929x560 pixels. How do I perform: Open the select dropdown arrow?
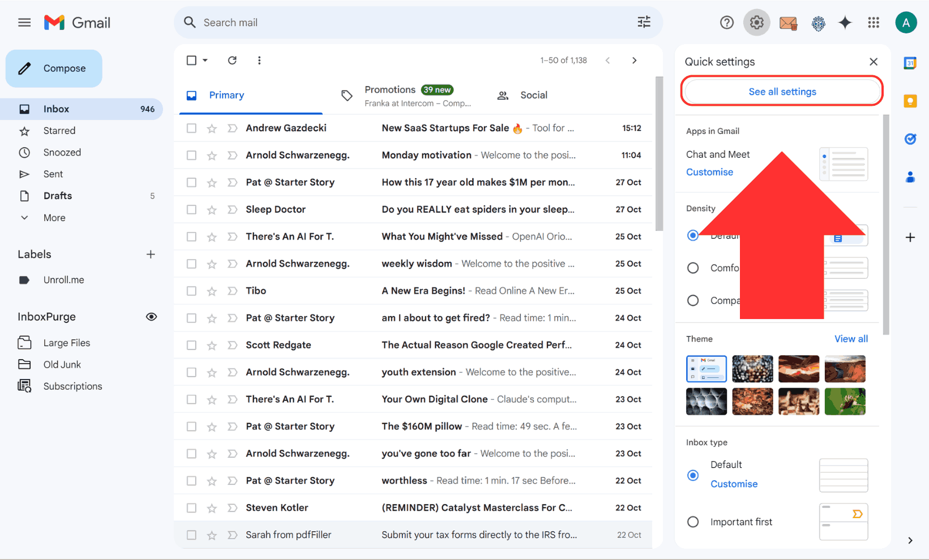coord(205,60)
